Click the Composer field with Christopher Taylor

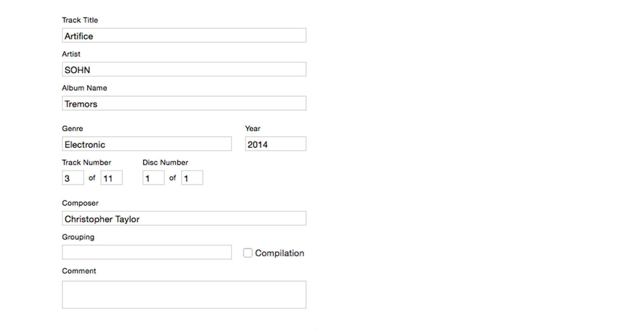[x=184, y=218]
